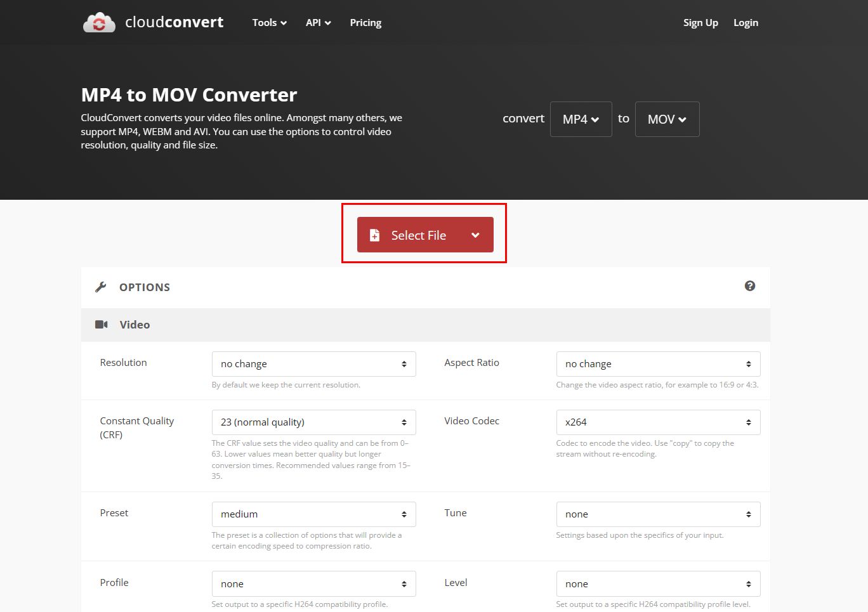Image resolution: width=868 pixels, height=612 pixels.
Task: Open the Select File dropdown arrow
Action: 475,235
